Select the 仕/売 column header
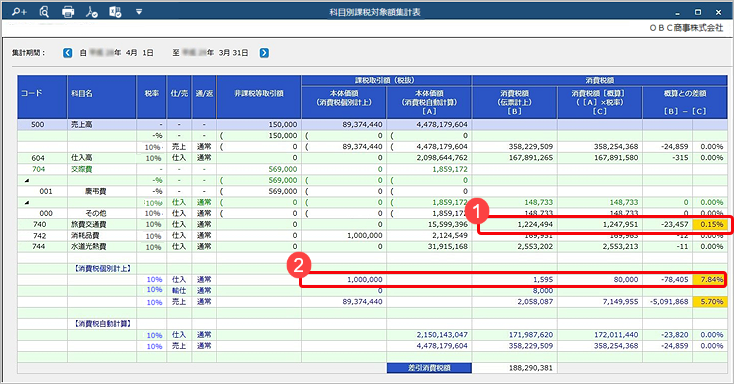734x384 pixels. [179, 97]
